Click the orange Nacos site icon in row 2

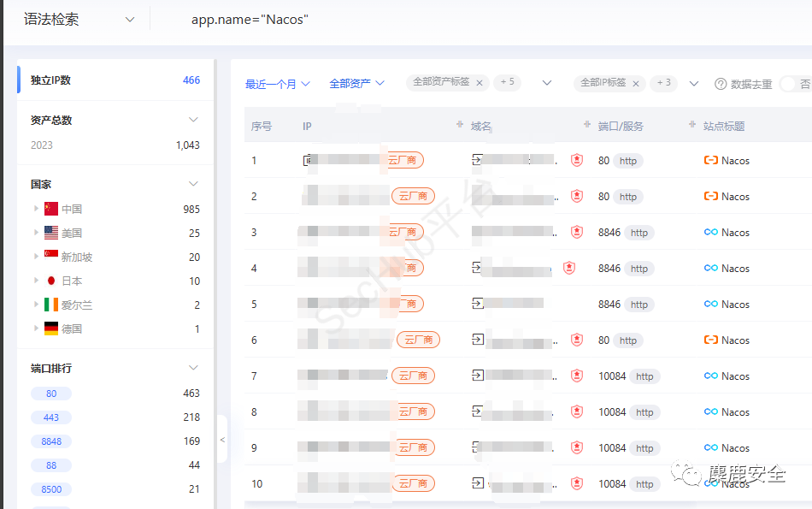pos(710,196)
